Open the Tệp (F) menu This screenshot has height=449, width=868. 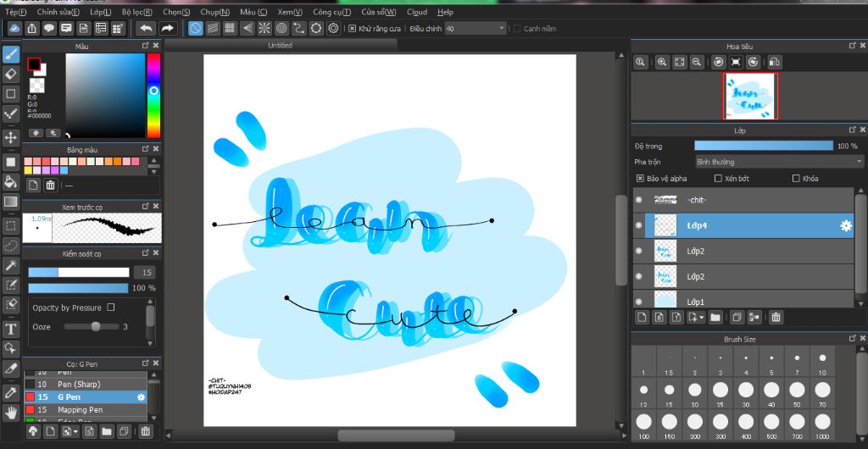(16, 12)
